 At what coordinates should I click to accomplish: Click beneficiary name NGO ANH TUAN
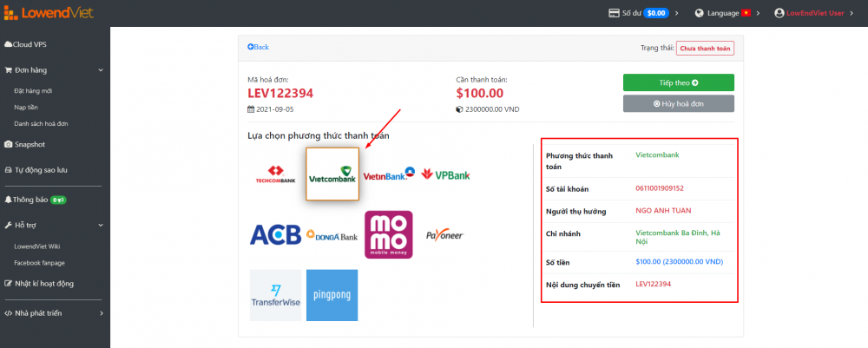[x=663, y=210]
